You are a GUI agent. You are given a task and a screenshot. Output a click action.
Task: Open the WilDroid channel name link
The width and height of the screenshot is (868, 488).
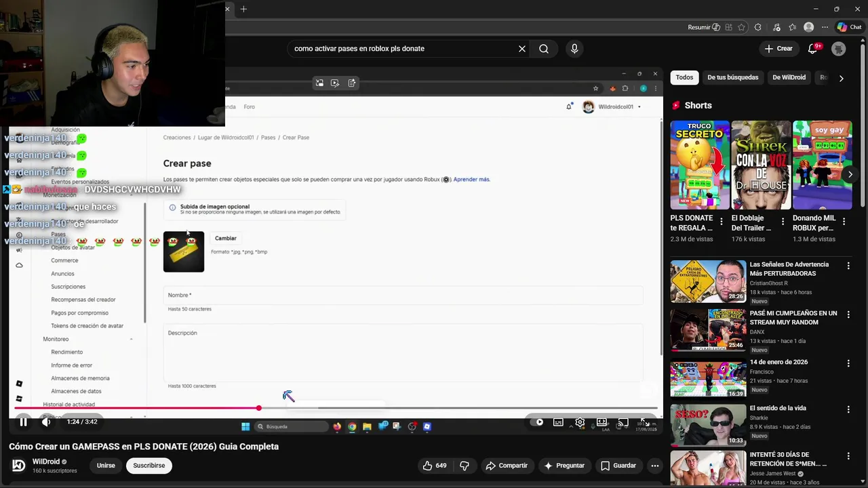pos(46,462)
